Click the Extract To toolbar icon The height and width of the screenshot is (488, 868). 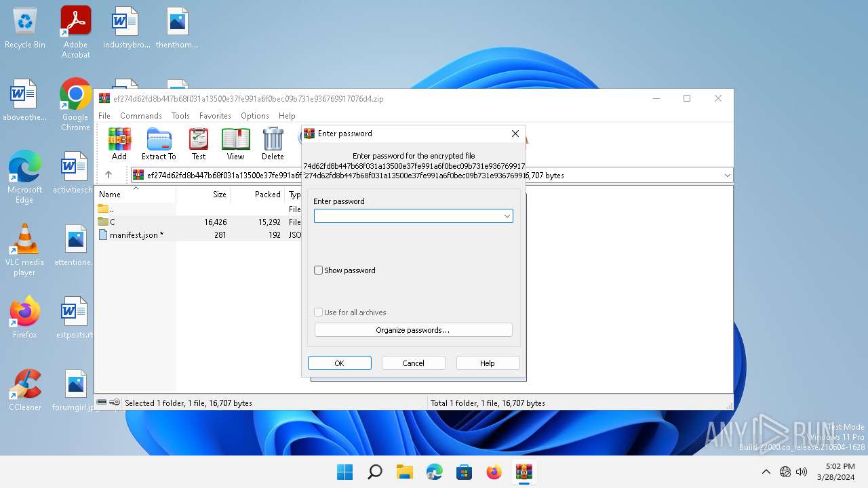(x=159, y=144)
